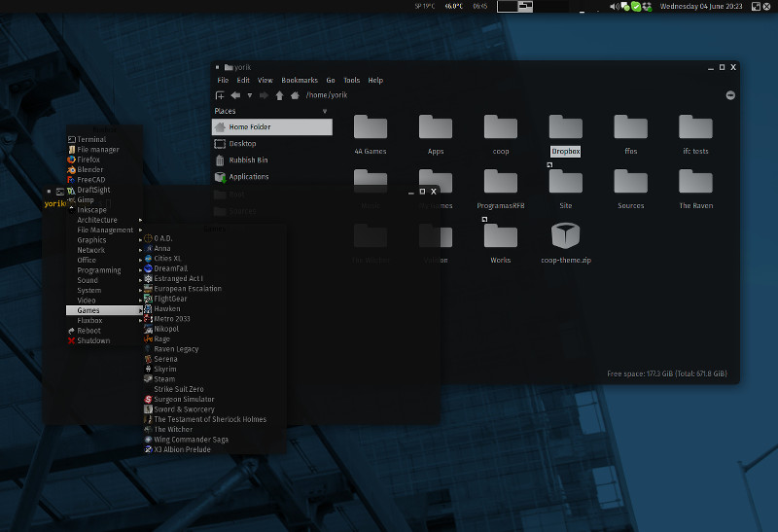778x532 pixels.
Task: Click Shutdown in the root menu
Action: tap(93, 340)
